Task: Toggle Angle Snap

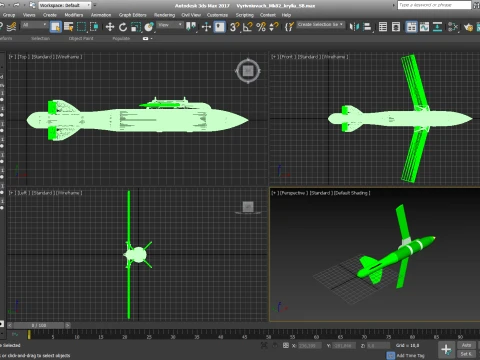Action: 247,27
